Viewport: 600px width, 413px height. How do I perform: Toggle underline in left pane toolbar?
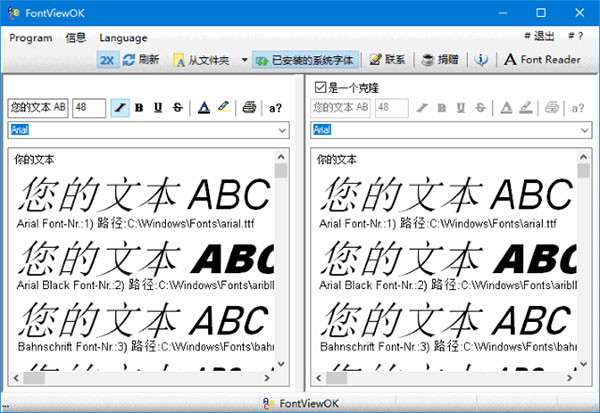[x=158, y=108]
